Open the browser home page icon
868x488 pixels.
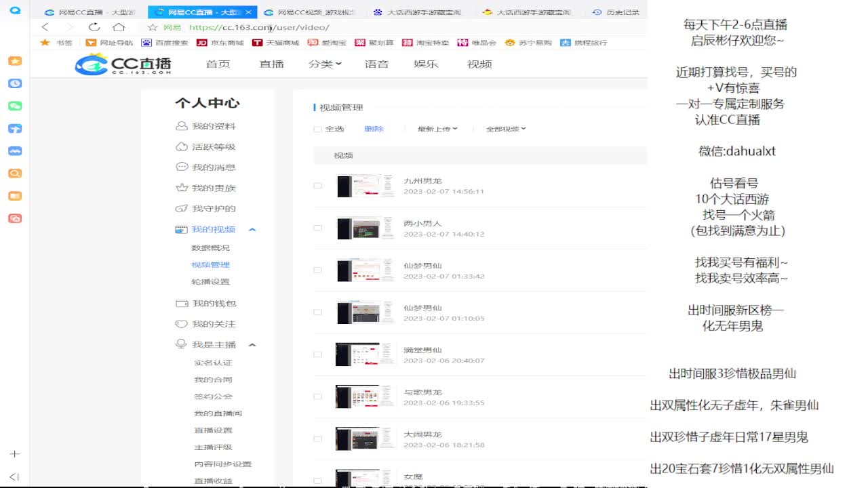click(119, 27)
